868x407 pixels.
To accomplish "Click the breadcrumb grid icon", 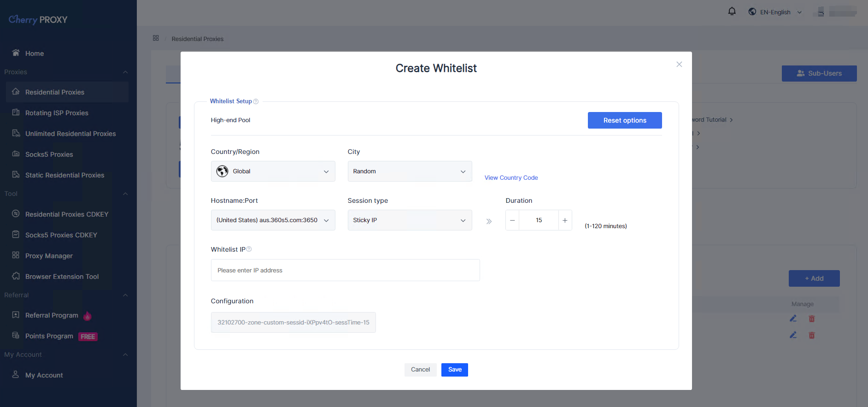I will pos(156,38).
